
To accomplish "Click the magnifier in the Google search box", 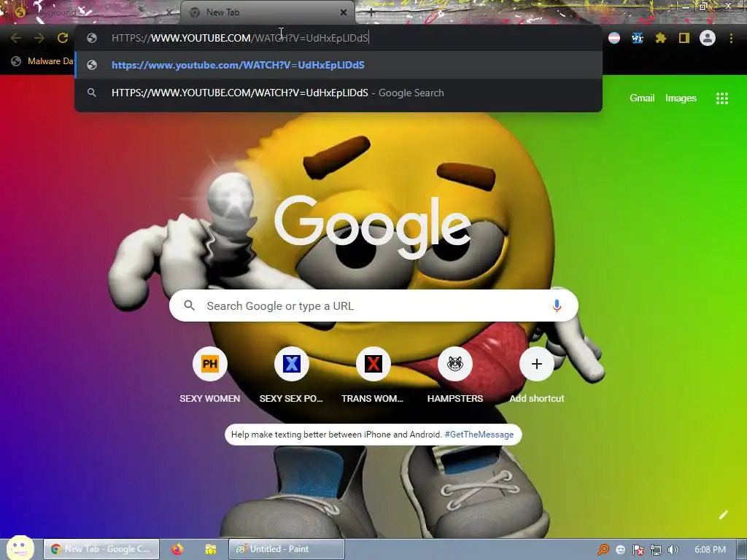I will click(189, 306).
